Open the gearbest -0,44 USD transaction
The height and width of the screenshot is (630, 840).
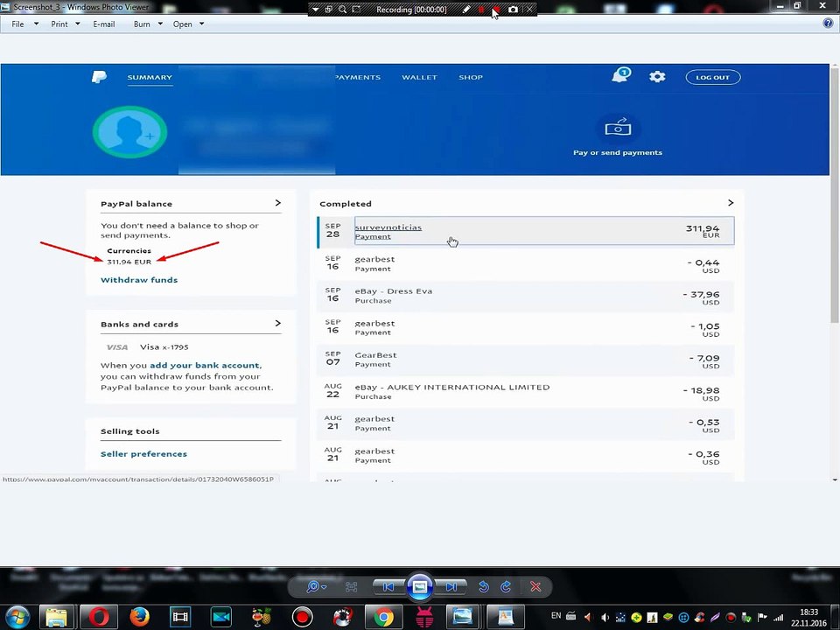526,263
